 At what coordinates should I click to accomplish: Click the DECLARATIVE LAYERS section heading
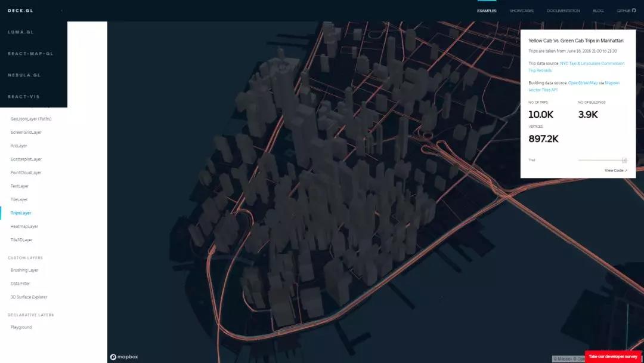pos(31,315)
